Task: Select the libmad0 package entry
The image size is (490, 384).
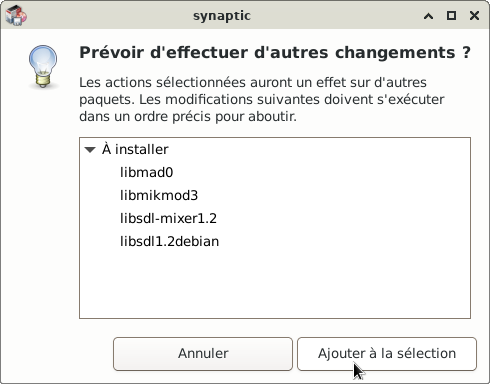Action: click(x=275, y=172)
